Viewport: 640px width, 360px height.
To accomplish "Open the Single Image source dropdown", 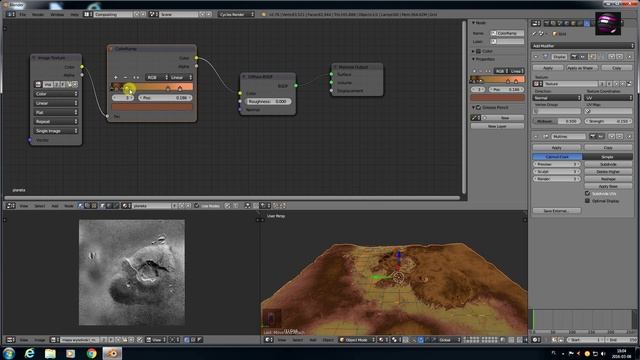I will click(56, 131).
